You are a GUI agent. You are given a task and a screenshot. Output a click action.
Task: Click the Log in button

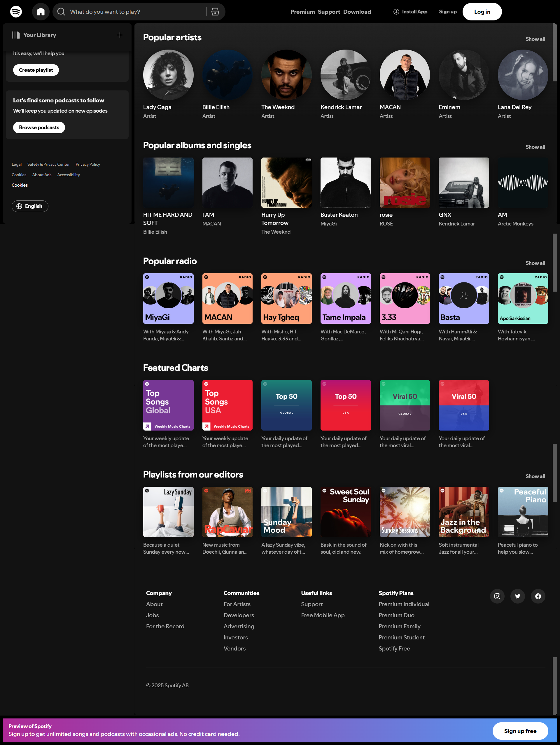pyautogui.click(x=482, y=12)
